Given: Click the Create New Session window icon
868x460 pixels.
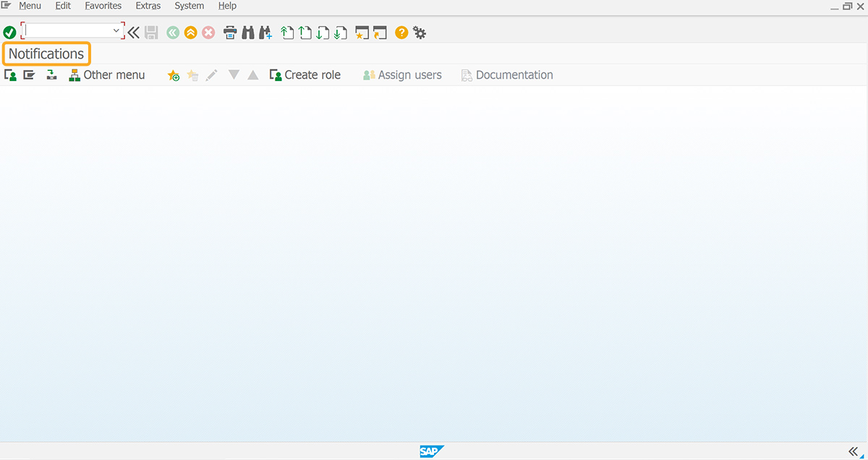Looking at the screenshot, I should point(362,33).
